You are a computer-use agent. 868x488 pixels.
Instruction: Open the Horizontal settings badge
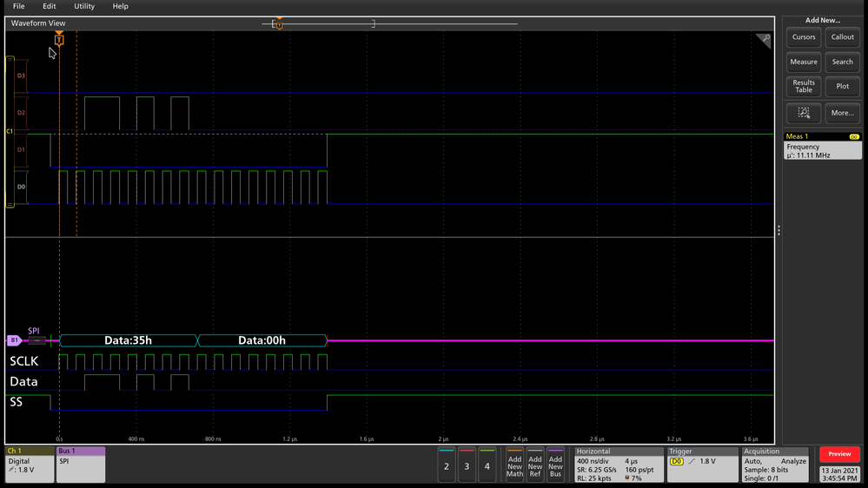point(619,465)
